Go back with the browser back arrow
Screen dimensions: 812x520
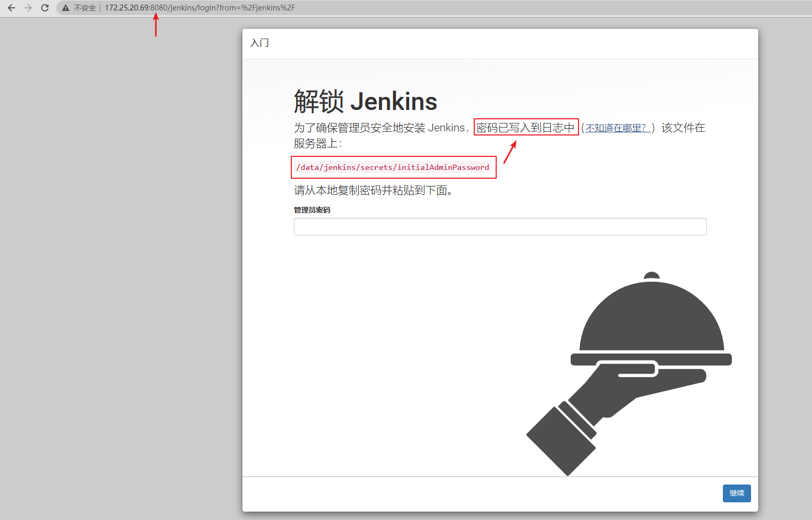pyautogui.click(x=11, y=8)
